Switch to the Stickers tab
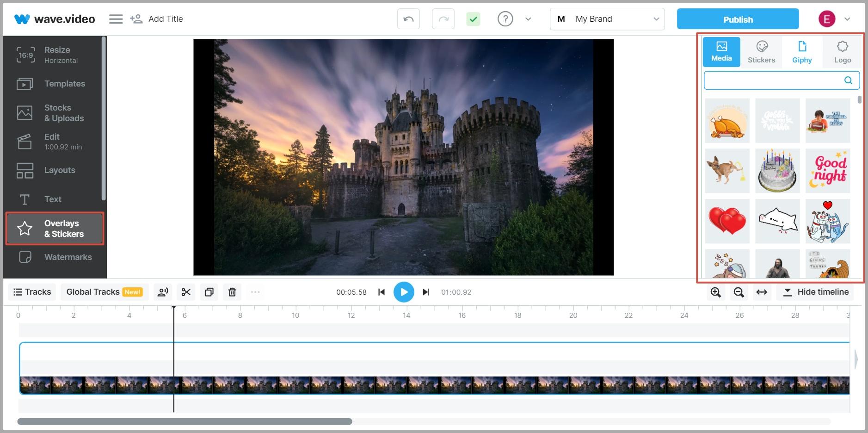Viewport: 868px width, 433px height. click(x=761, y=52)
